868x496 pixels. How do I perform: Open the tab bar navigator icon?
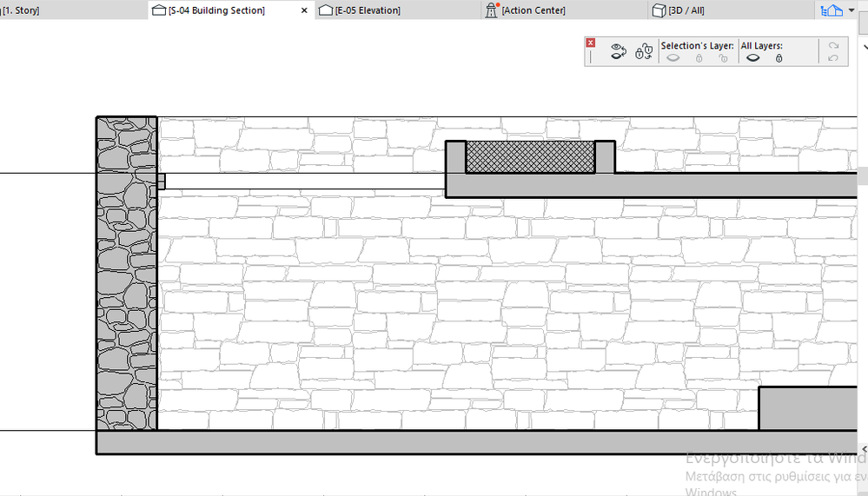tap(832, 10)
